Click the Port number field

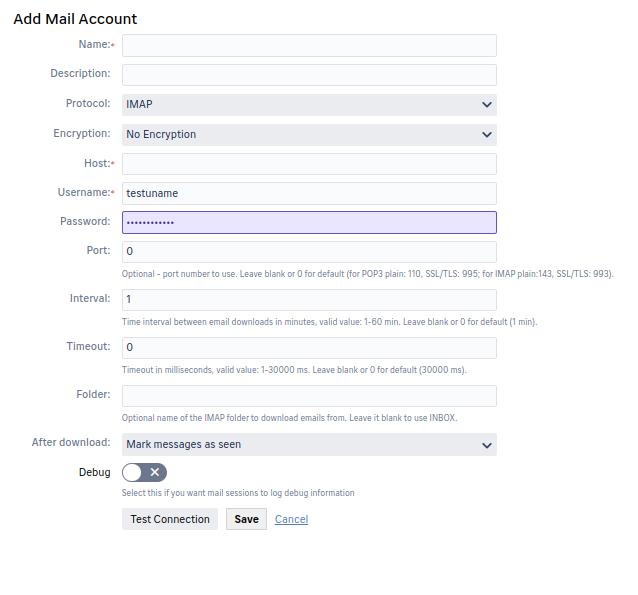pyautogui.click(x=309, y=252)
